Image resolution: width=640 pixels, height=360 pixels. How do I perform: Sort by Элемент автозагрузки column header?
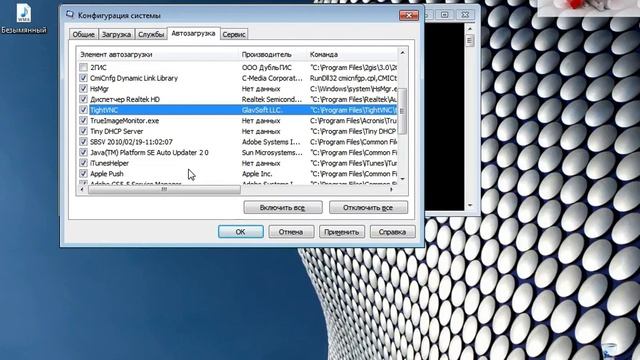tap(158, 54)
